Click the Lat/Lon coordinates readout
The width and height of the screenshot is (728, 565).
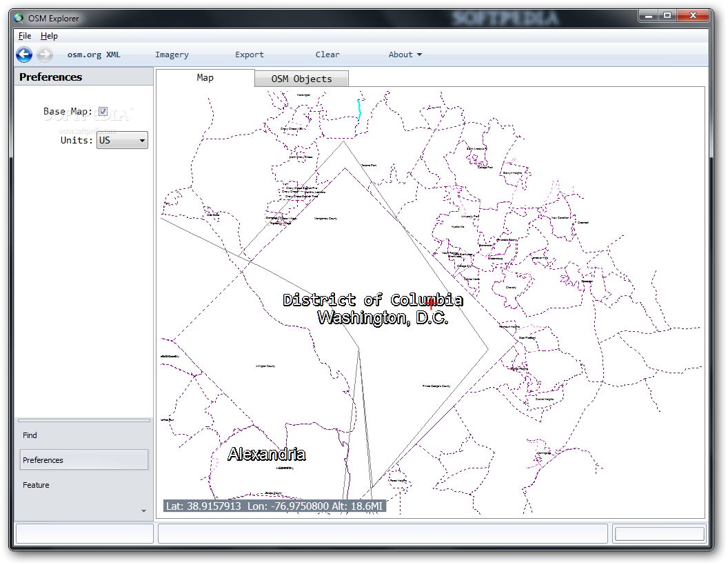click(274, 506)
